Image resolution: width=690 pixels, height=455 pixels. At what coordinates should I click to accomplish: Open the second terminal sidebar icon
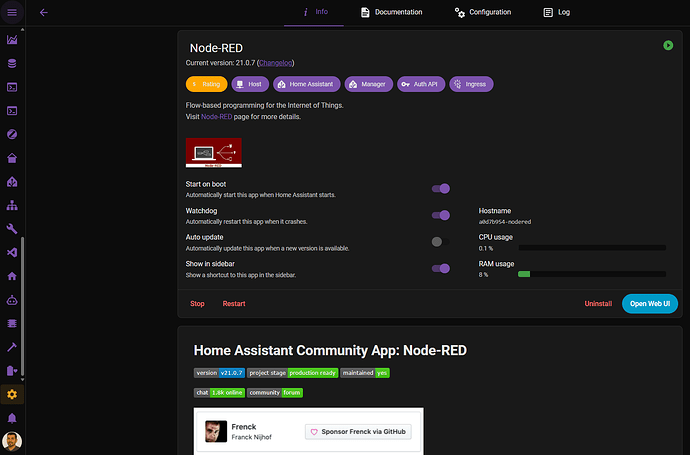point(12,111)
